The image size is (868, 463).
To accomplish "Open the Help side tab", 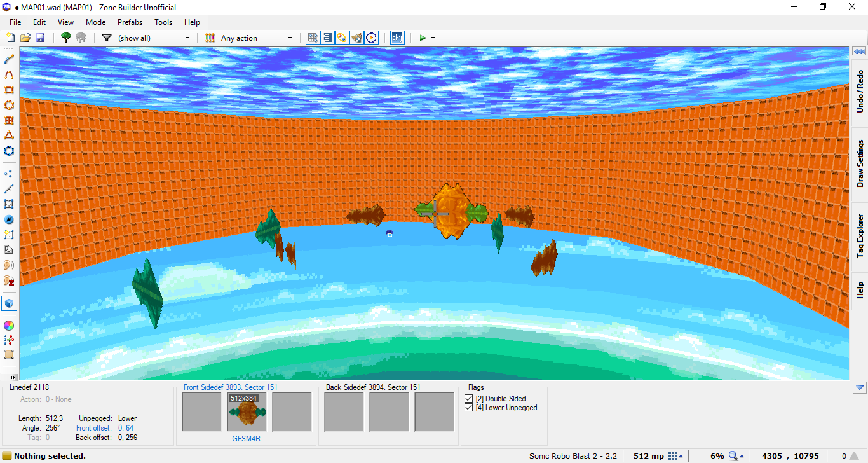I will point(860,291).
